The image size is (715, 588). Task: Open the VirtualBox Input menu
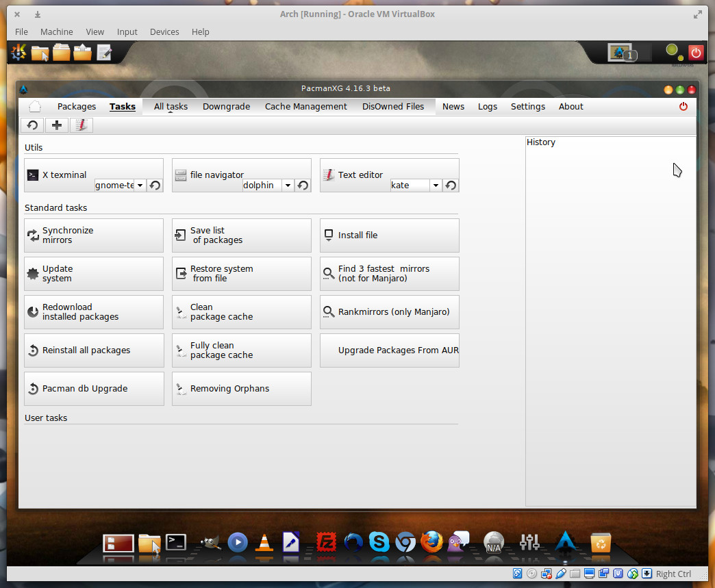pyautogui.click(x=127, y=32)
